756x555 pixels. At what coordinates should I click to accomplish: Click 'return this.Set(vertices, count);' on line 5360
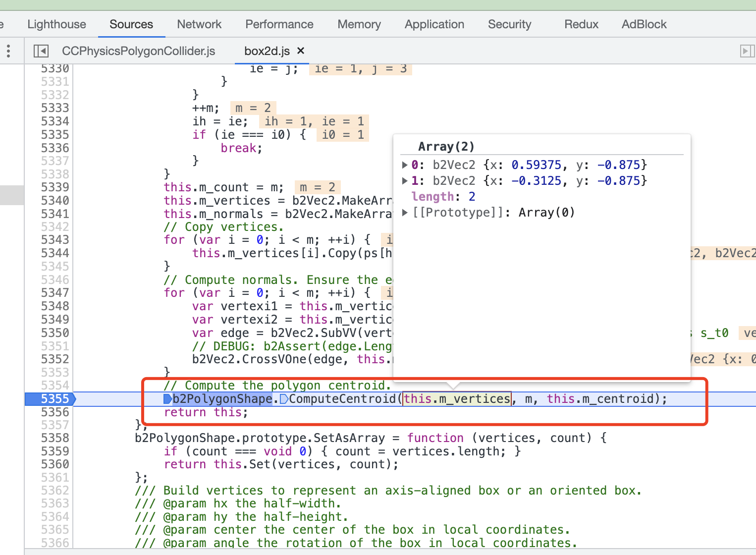[x=281, y=464]
